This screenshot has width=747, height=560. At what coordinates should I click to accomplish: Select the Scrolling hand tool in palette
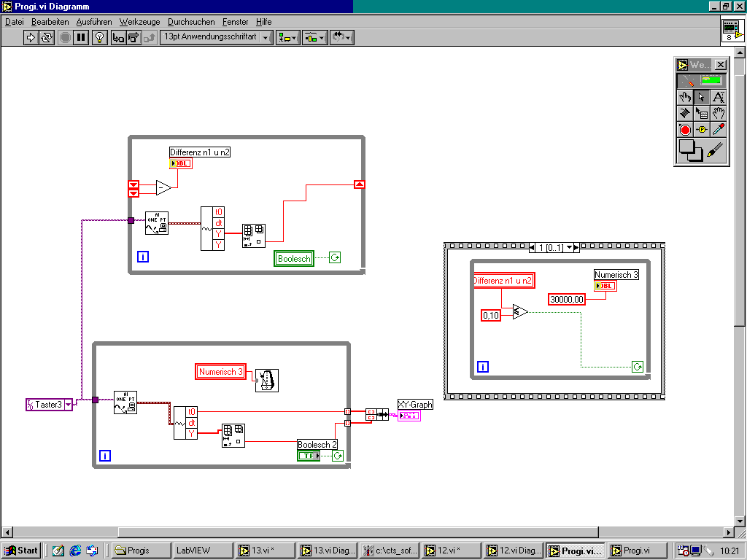[718, 113]
